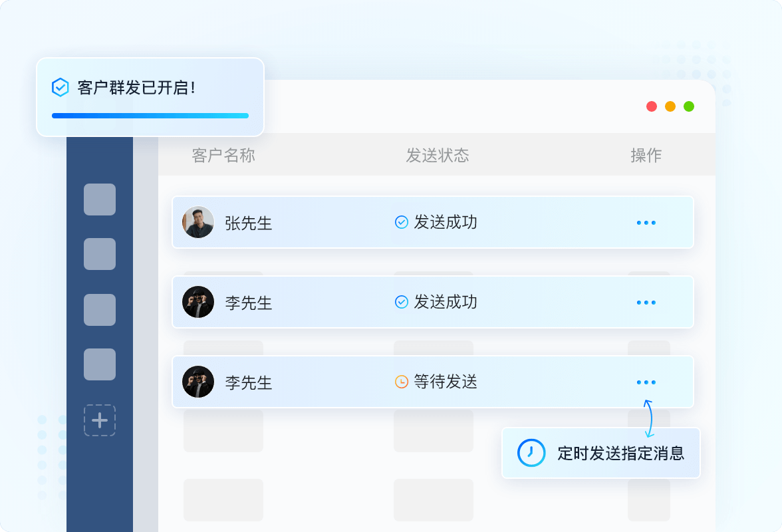This screenshot has width=782, height=532.
Task: Click the blue progress bar in notification
Action: 150,116
